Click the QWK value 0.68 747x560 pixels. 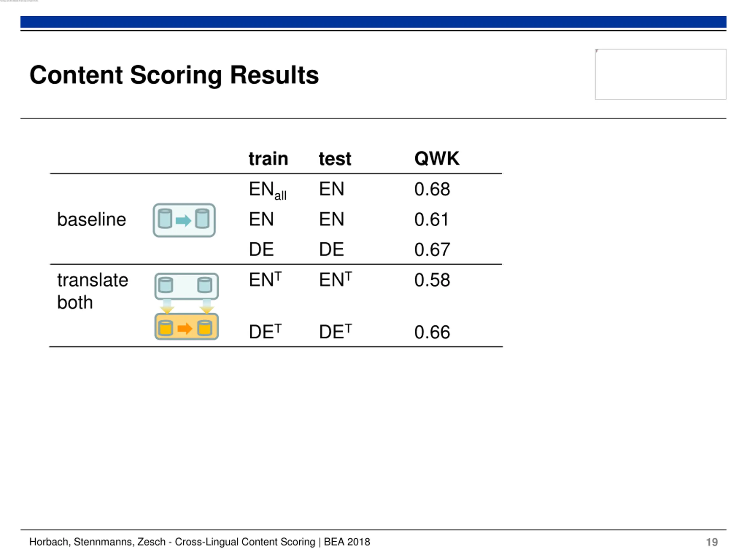[432, 189]
